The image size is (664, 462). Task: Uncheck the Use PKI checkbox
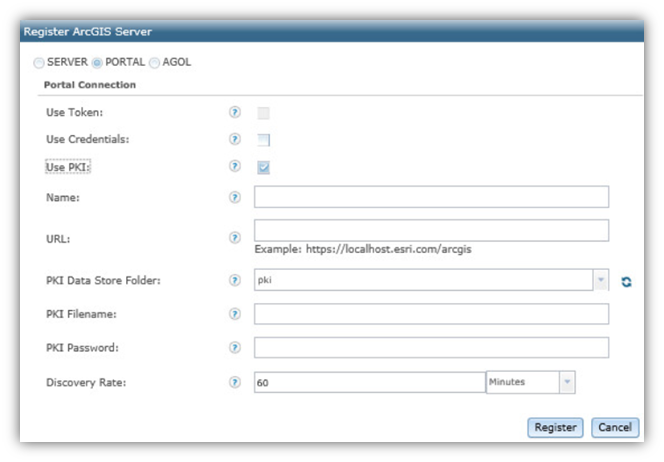pos(263,167)
